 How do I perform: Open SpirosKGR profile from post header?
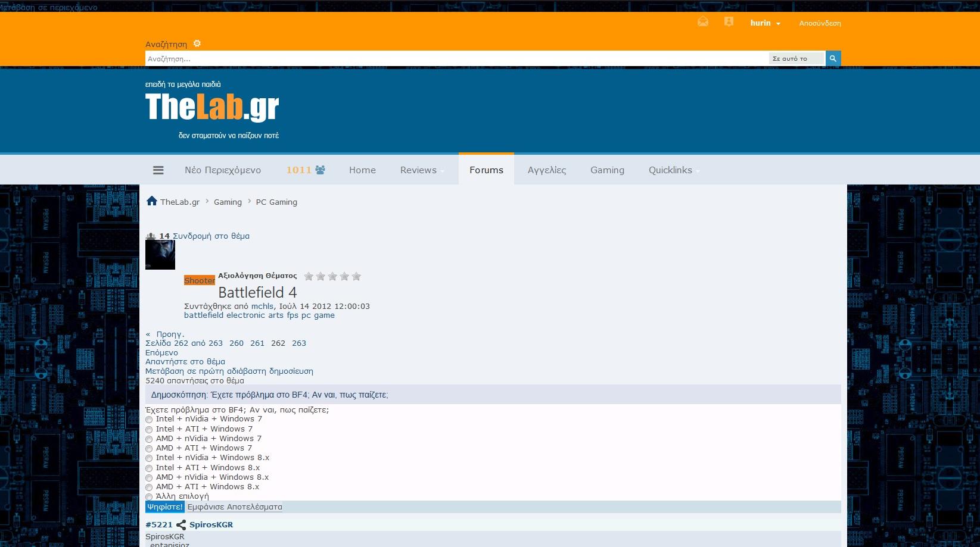tap(211, 525)
